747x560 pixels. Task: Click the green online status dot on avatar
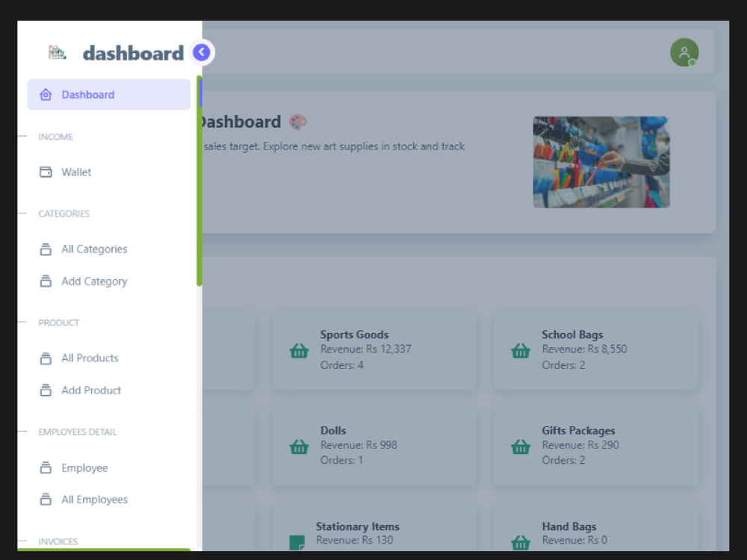tap(692, 63)
